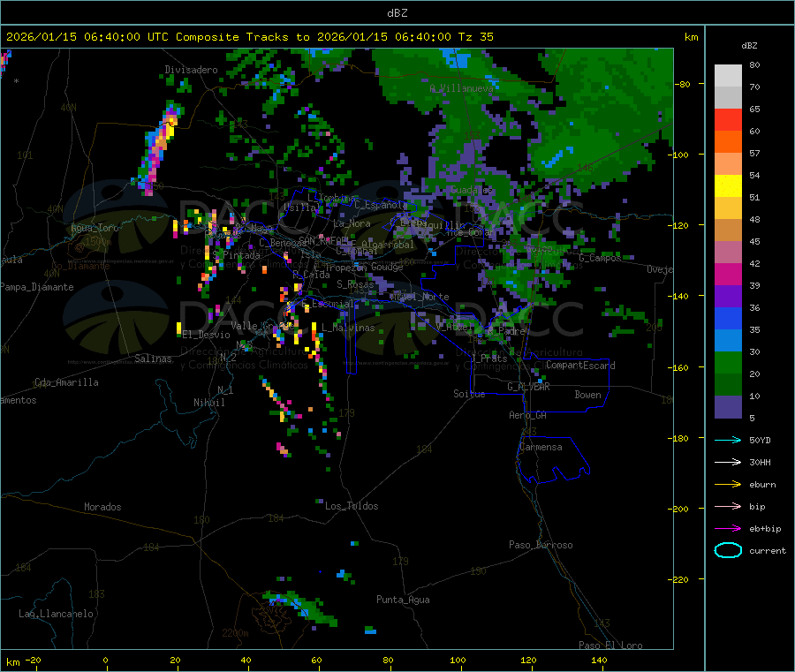Click the pink bip arrow in legend
This screenshot has width=795, height=672.
(728, 506)
